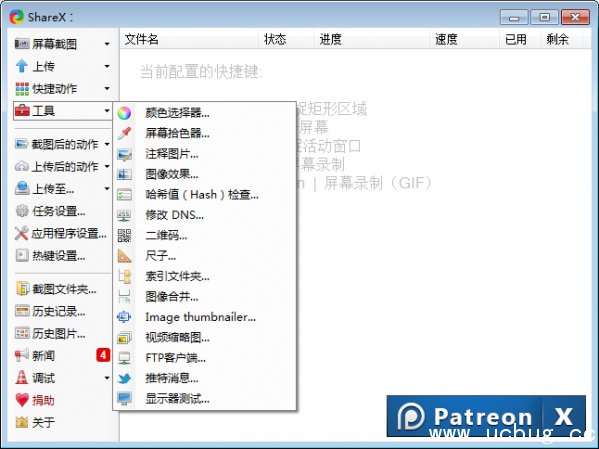Collapse the 工具 dropdown arrow
599x449 pixels.
click(x=107, y=111)
